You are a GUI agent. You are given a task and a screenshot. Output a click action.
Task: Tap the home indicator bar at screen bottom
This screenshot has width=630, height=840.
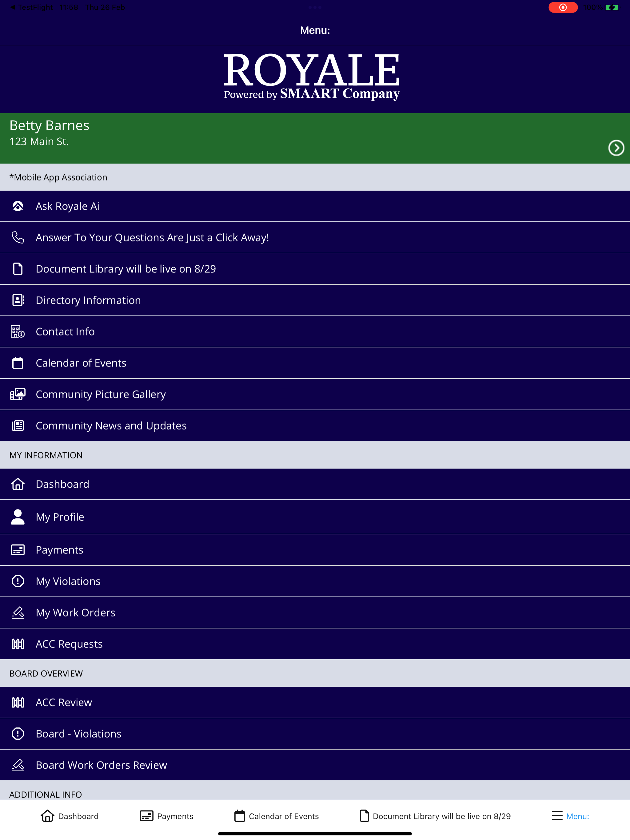tap(315, 834)
